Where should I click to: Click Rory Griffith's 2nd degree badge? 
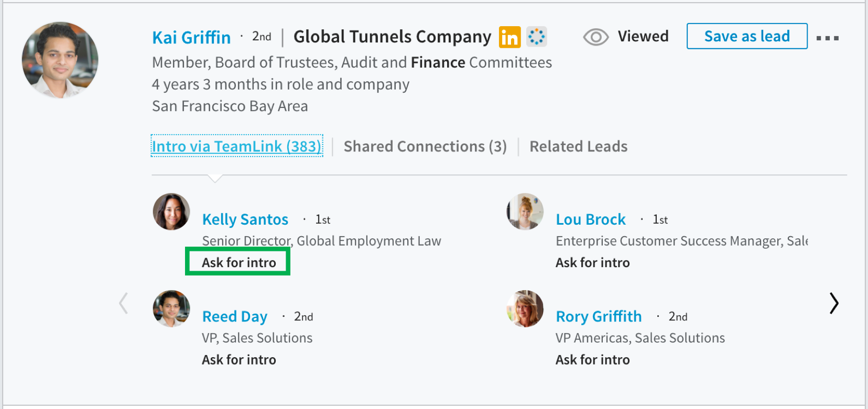pyautogui.click(x=678, y=317)
